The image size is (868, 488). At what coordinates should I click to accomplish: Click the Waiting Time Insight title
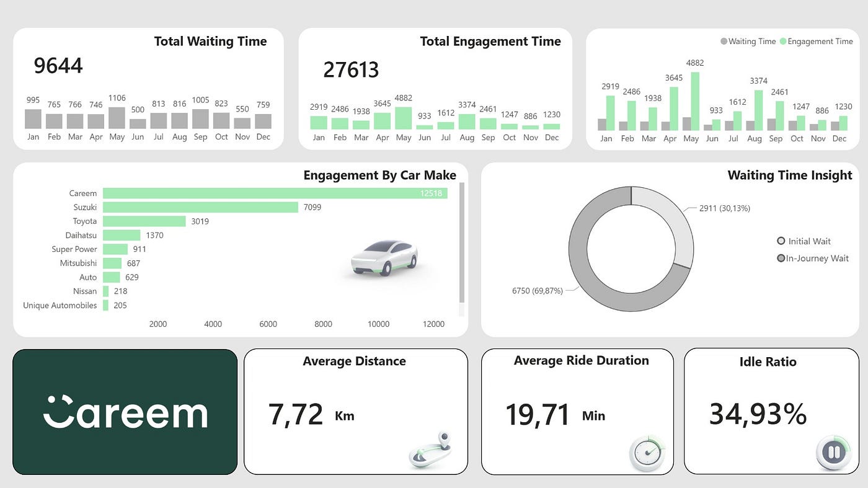(x=790, y=175)
